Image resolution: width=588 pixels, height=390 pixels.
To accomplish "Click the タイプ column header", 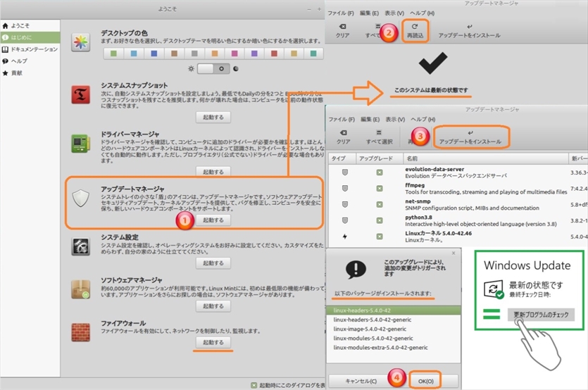I will [x=342, y=158].
